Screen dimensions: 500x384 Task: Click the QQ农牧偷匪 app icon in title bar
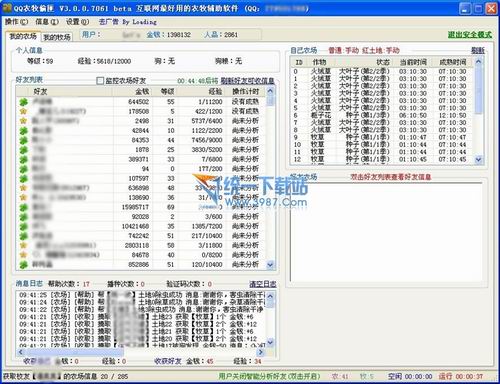point(7,8)
